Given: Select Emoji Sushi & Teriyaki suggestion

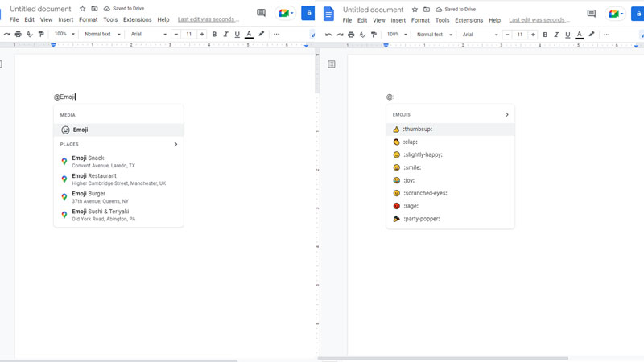Looking at the screenshot, I should point(118,215).
